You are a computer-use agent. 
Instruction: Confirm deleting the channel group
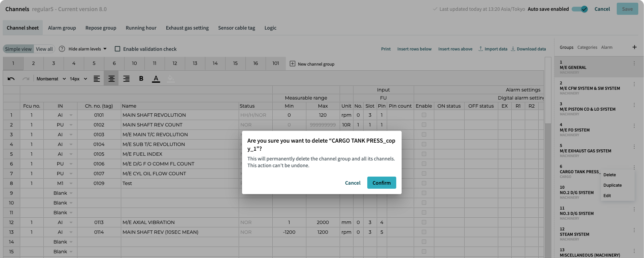(x=382, y=183)
